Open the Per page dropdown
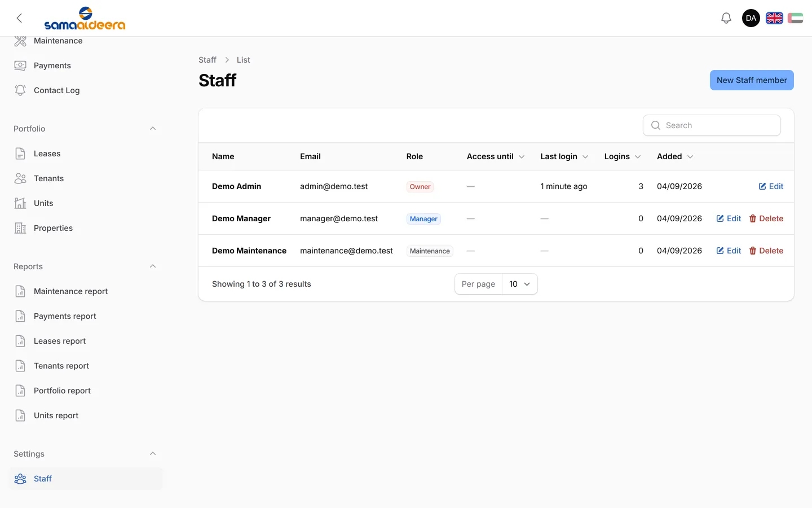The height and width of the screenshot is (508, 812). (519, 284)
